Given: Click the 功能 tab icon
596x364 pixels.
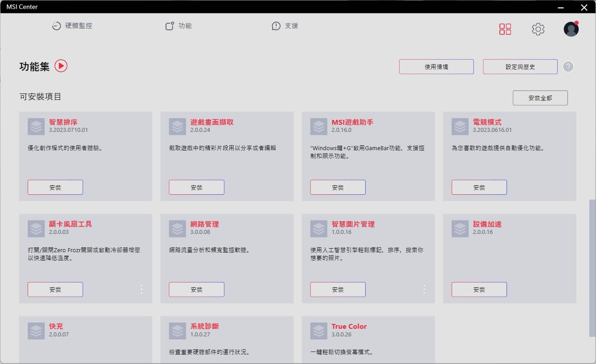Looking at the screenshot, I should coord(169,26).
